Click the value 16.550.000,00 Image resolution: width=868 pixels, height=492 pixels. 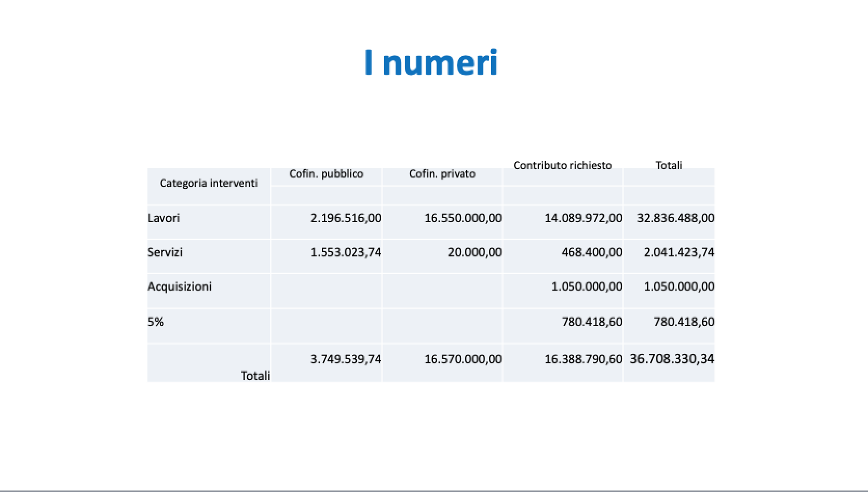point(463,218)
